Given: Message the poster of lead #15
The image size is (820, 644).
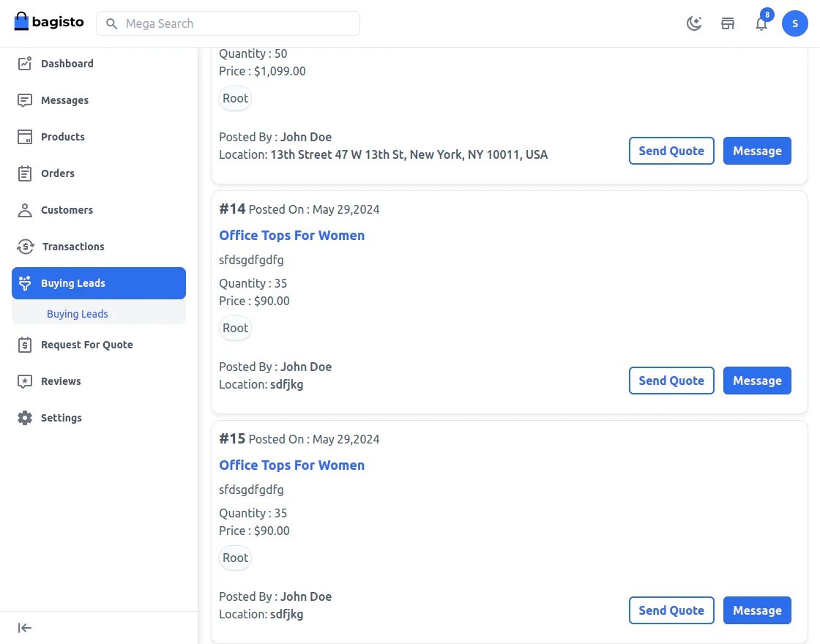Looking at the screenshot, I should tap(757, 610).
